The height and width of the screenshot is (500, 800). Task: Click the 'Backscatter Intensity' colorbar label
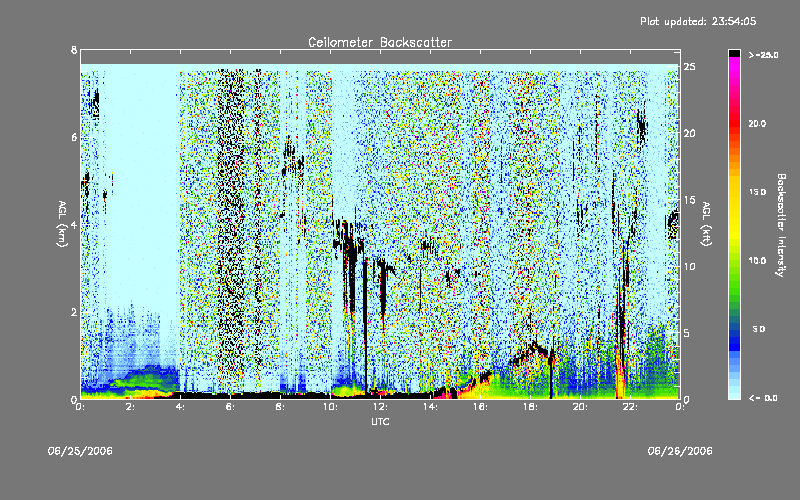[781, 225]
